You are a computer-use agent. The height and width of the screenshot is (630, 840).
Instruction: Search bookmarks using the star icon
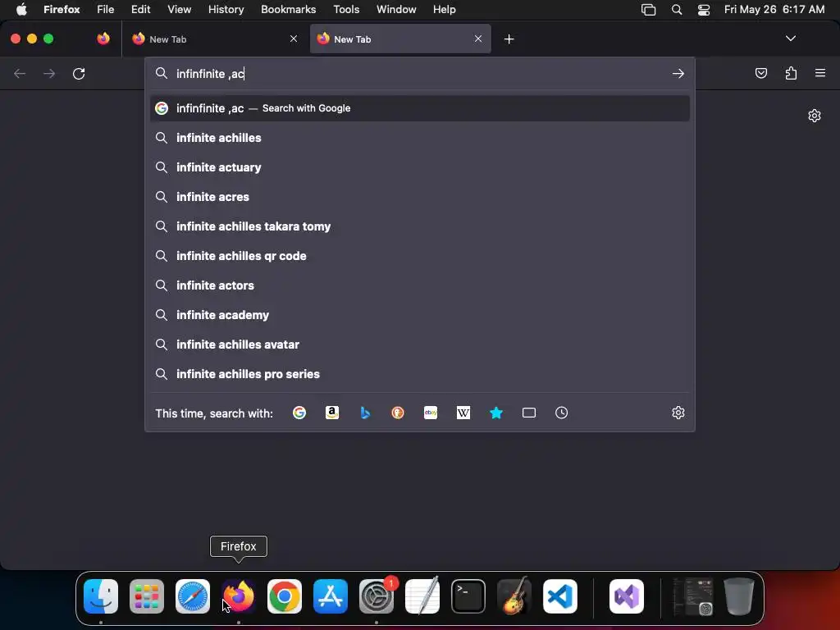[496, 413]
